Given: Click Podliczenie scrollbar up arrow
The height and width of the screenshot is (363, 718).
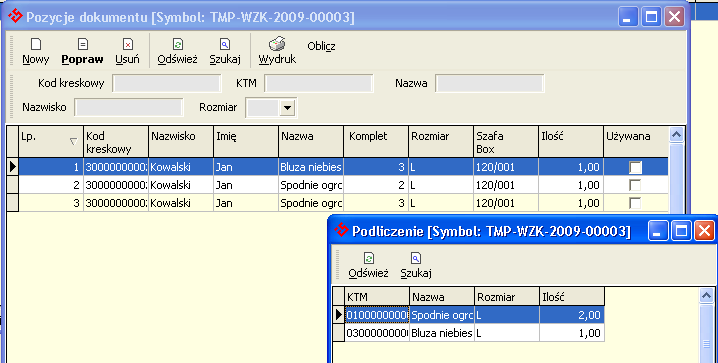Looking at the screenshot, I should tap(707, 296).
